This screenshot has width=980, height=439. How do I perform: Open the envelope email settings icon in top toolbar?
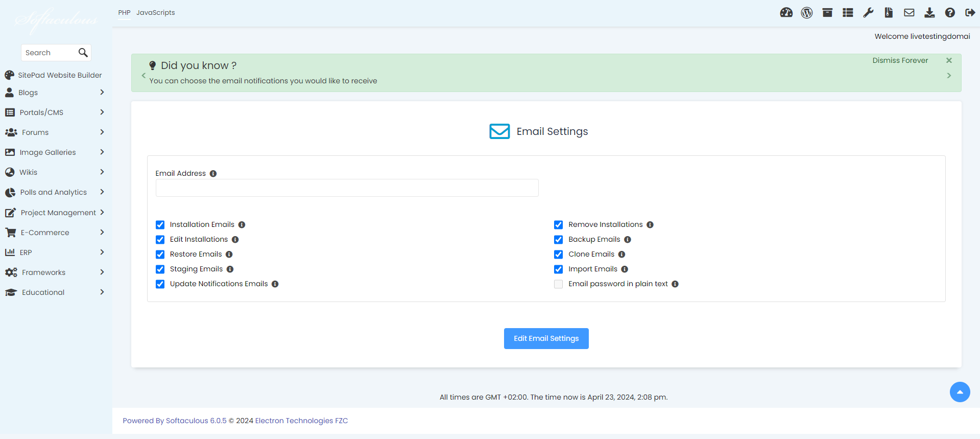(x=909, y=13)
